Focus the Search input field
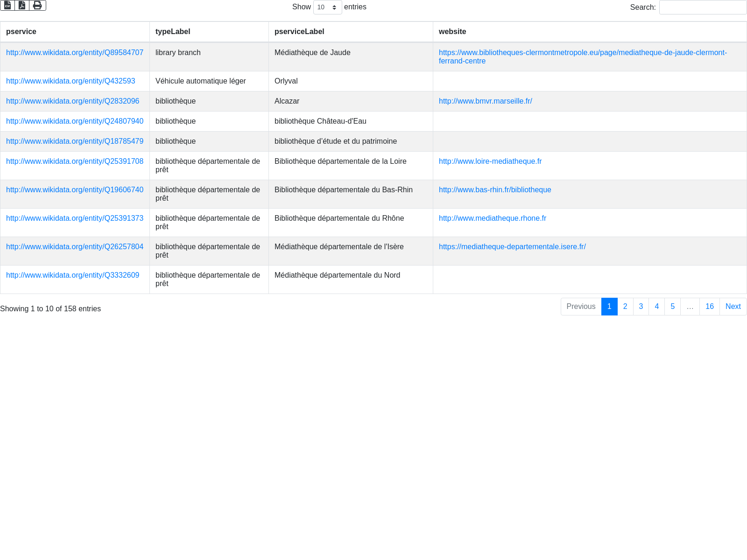The height and width of the screenshot is (560, 747). (x=702, y=7)
